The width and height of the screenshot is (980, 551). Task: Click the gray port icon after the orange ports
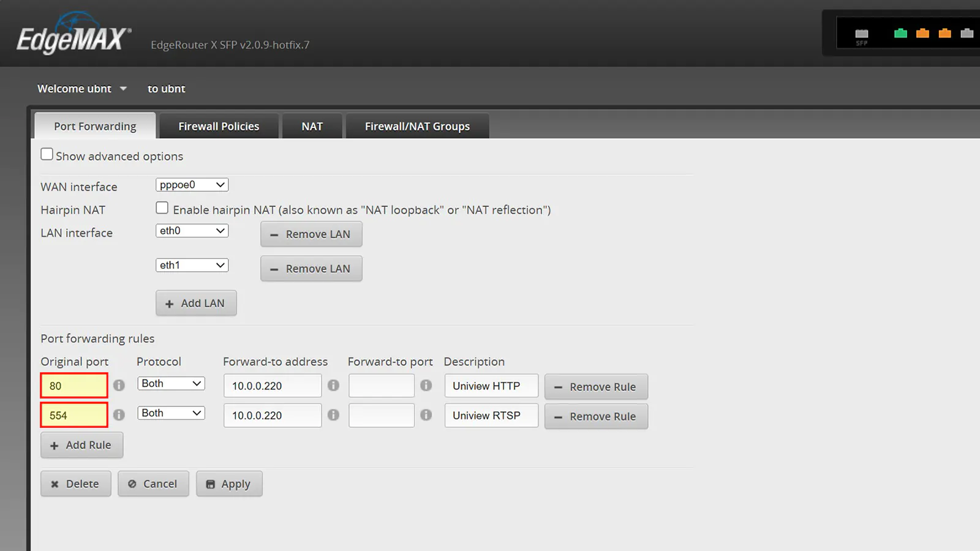967,33
